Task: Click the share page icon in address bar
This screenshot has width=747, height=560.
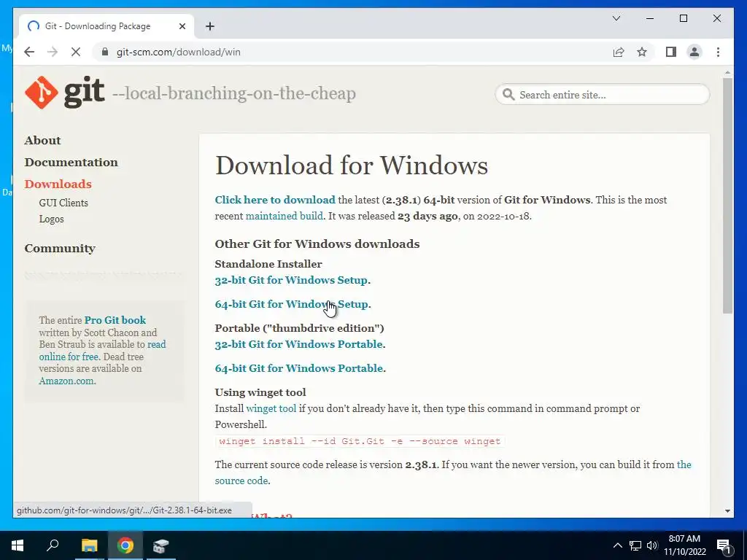Action: (x=619, y=52)
